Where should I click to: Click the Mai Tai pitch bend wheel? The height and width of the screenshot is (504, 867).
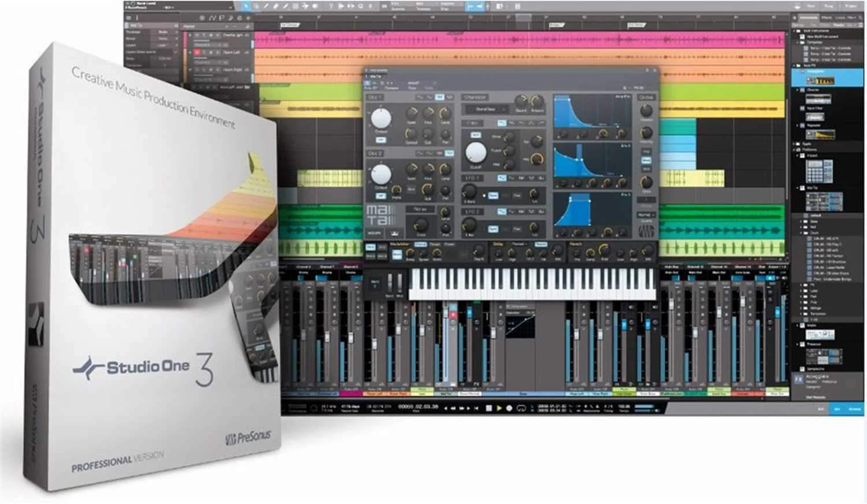coord(390,283)
